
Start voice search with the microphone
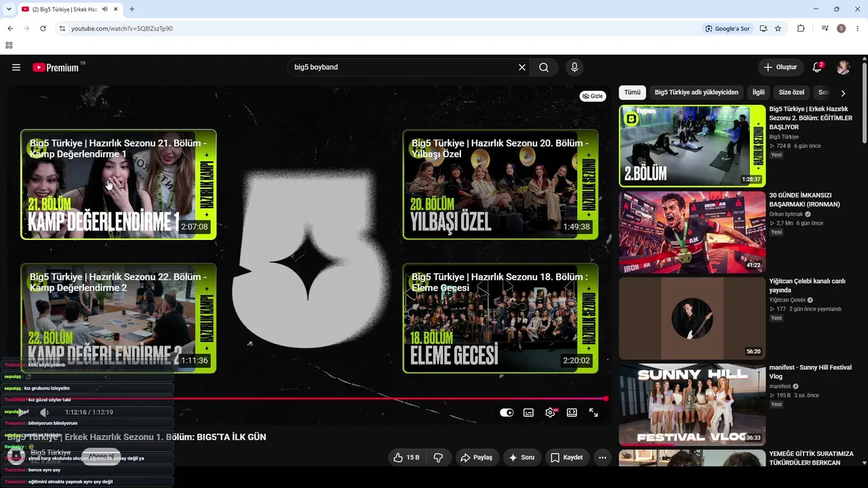point(574,67)
